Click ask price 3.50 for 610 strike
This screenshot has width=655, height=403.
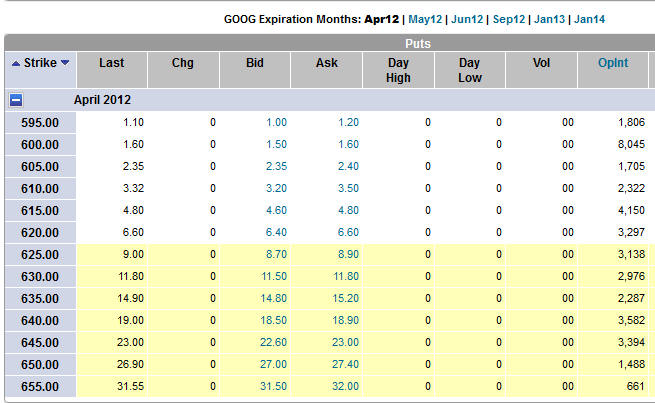tap(347, 188)
